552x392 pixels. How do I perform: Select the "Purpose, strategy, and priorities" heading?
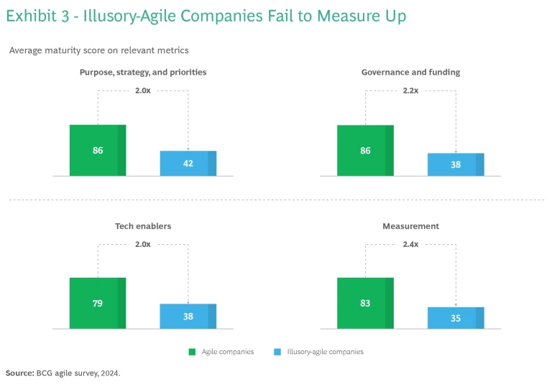(142, 72)
